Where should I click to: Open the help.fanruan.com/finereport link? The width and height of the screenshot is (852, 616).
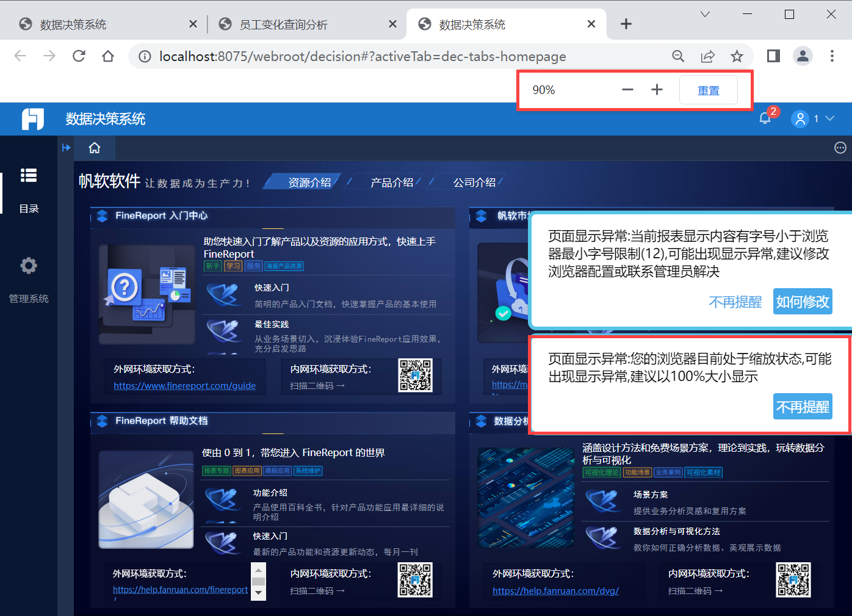tap(181, 590)
